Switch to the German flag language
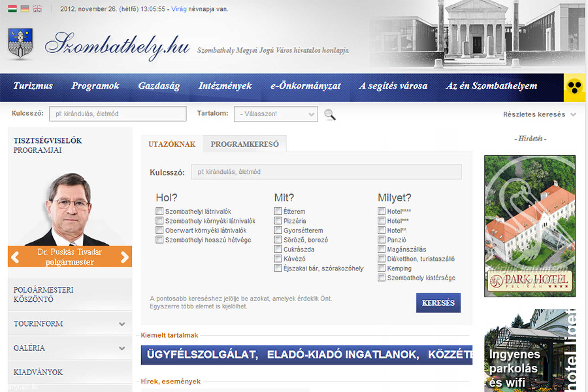588x392 pixels. coord(25,9)
